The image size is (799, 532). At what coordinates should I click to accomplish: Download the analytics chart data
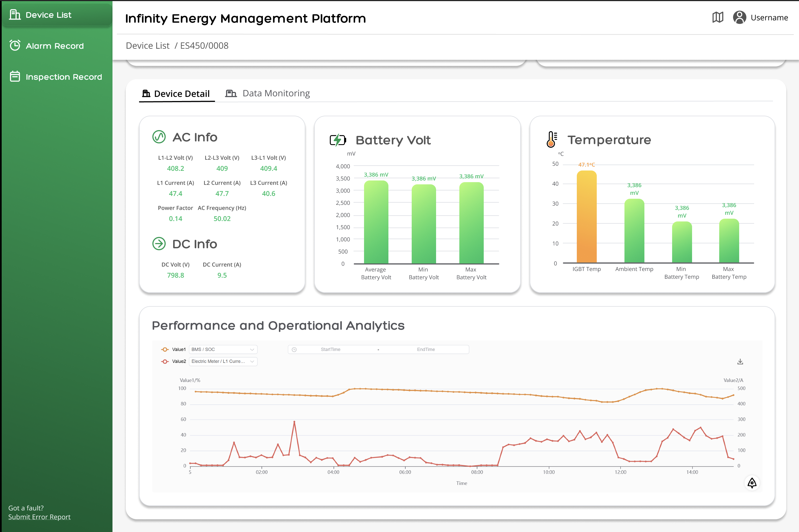pyautogui.click(x=740, y=362)
